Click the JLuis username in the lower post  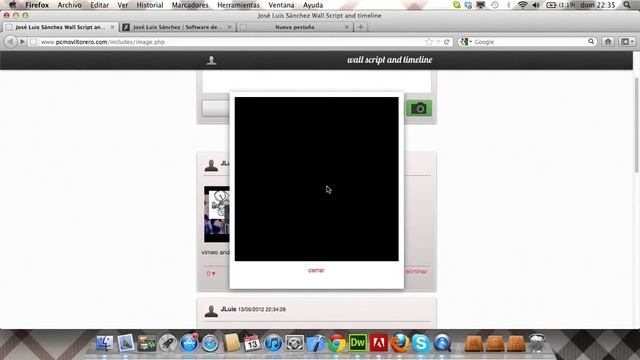point(228,309)
